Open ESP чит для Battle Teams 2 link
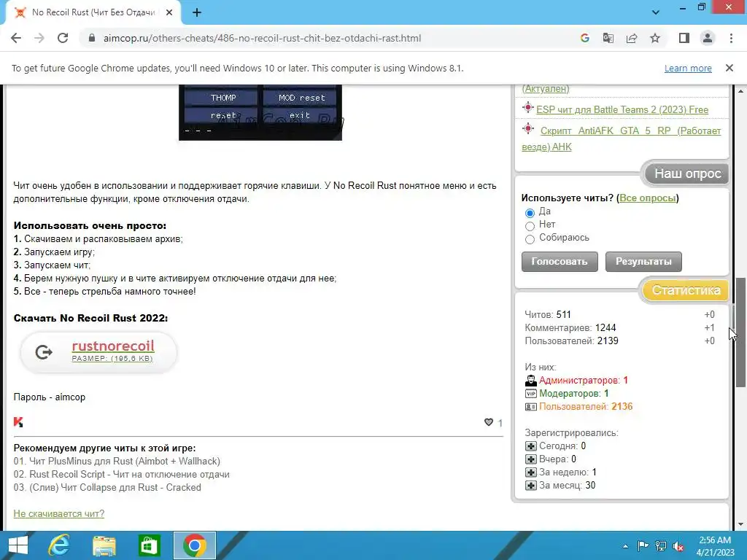Viewport: 747px width, 560px height. coord(622,109)
